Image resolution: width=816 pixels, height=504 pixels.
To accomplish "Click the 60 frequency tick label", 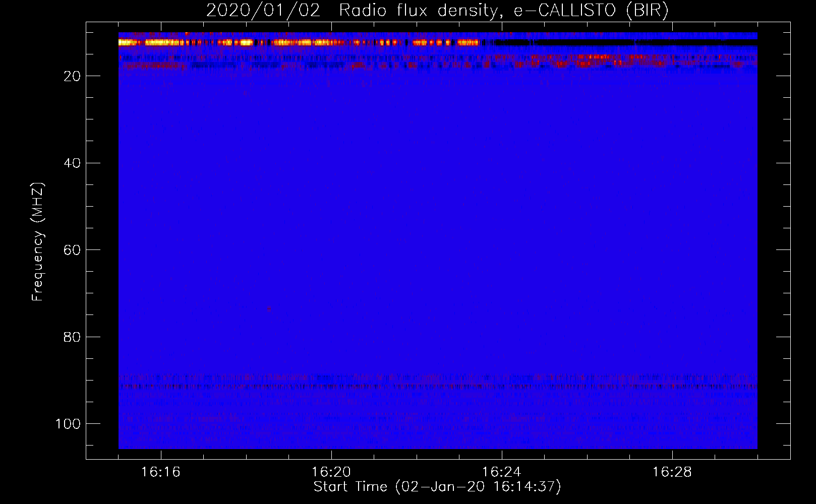I will 72,250.
